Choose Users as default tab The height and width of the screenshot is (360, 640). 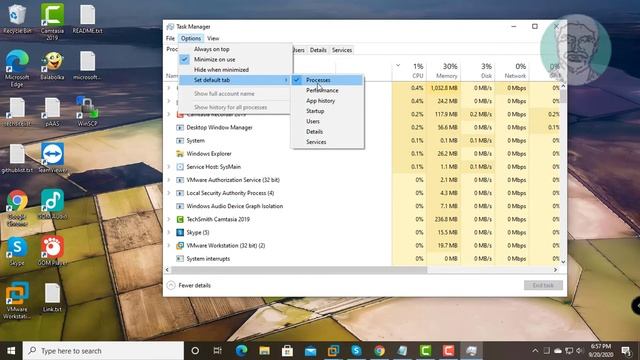327,121
